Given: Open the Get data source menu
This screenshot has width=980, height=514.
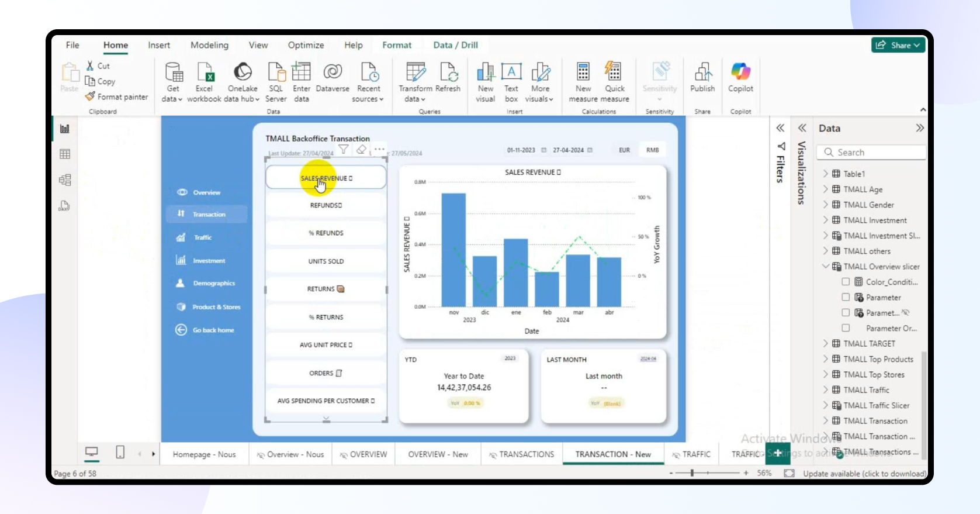Looking at the screenshot, I should (173, 82).
